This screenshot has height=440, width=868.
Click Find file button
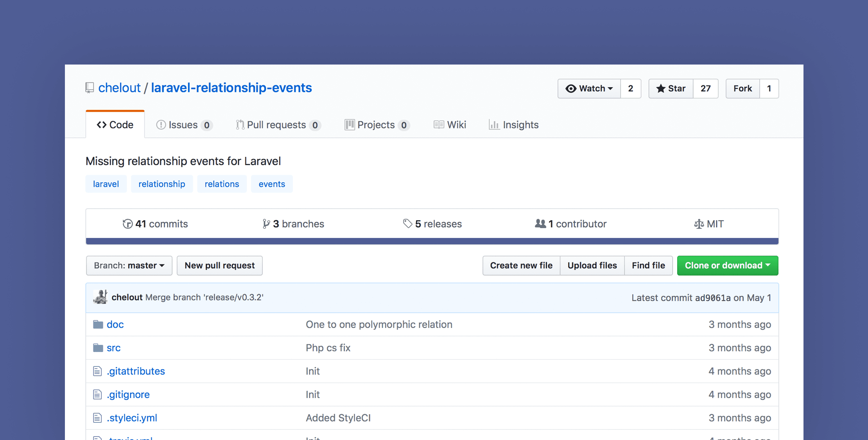click(x=647, y=265)
